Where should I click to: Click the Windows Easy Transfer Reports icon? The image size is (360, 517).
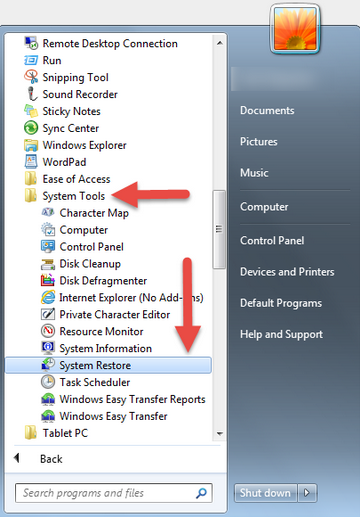click(x=48, y=399)
